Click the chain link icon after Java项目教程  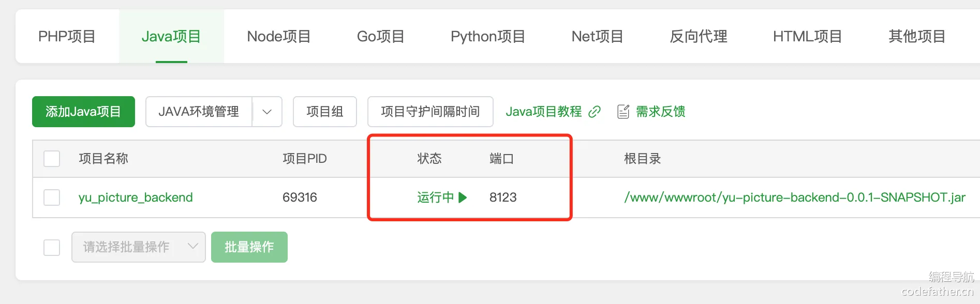pos(595,112)
